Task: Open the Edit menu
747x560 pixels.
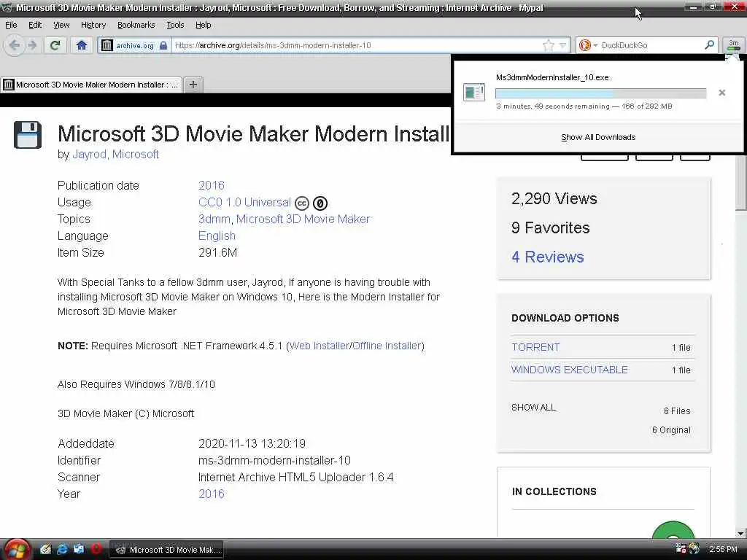Action: 35,25
